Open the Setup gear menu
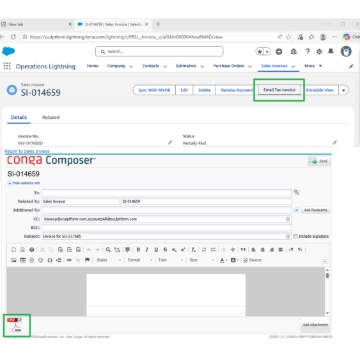 (x=319, y=52)
